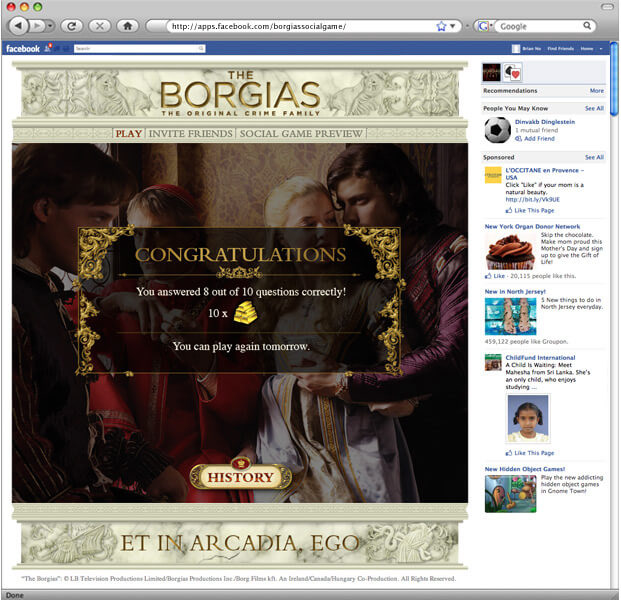Viewport: 621px width, 600px height.
Task: Expand the Facebook account dropdown arrow
Action: [x=601, y=49]
